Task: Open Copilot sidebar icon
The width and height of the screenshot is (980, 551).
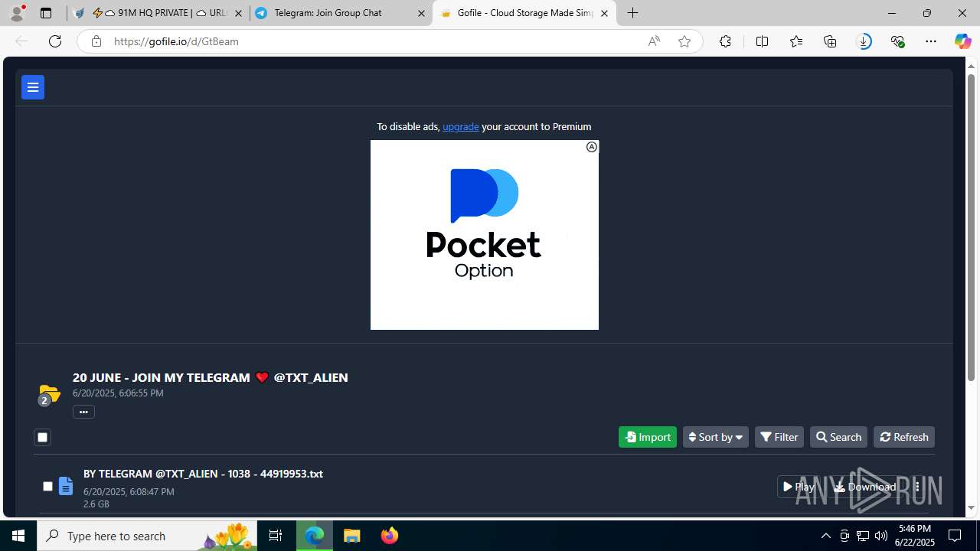Action: pos(962,41)
